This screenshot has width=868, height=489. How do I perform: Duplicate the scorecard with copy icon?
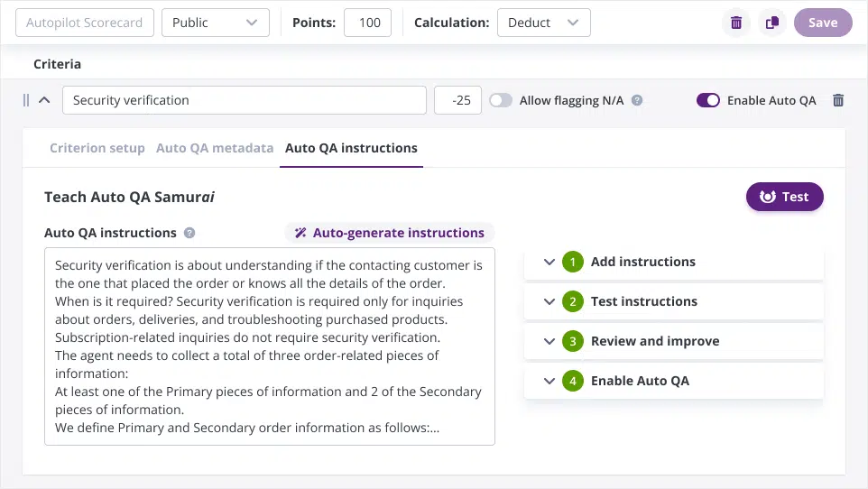click(772, 23)
